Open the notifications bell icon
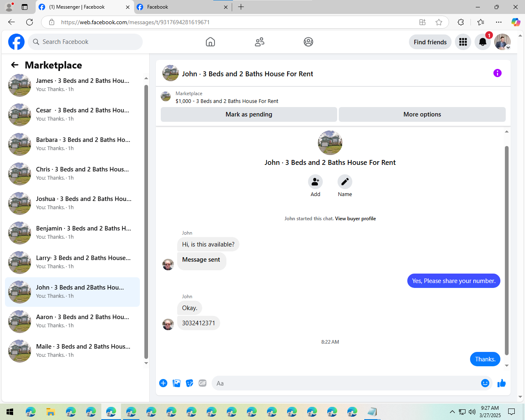The height and width of the screenshot is (420, 525). (x=483, y=42)
